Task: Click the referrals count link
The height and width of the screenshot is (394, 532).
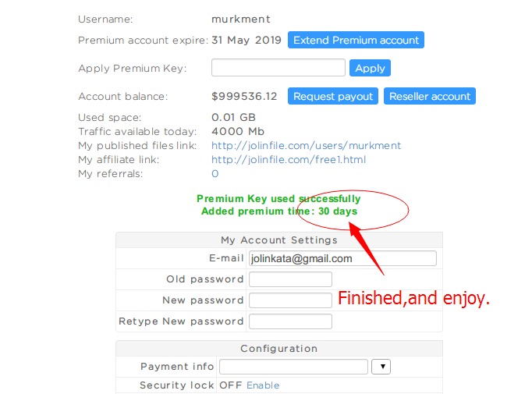Action: click(215, 173)
